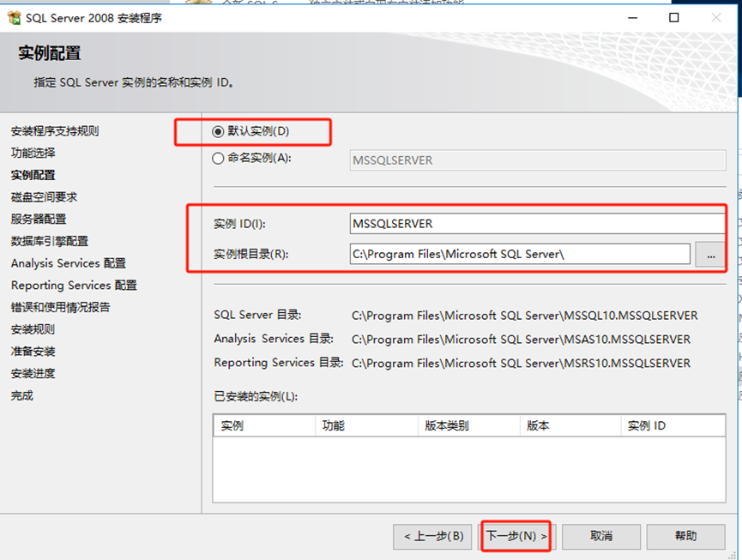Go back with 上一步(B) button
The height and width of the screenshot is (560, 742).
click(x=432, y=536)
